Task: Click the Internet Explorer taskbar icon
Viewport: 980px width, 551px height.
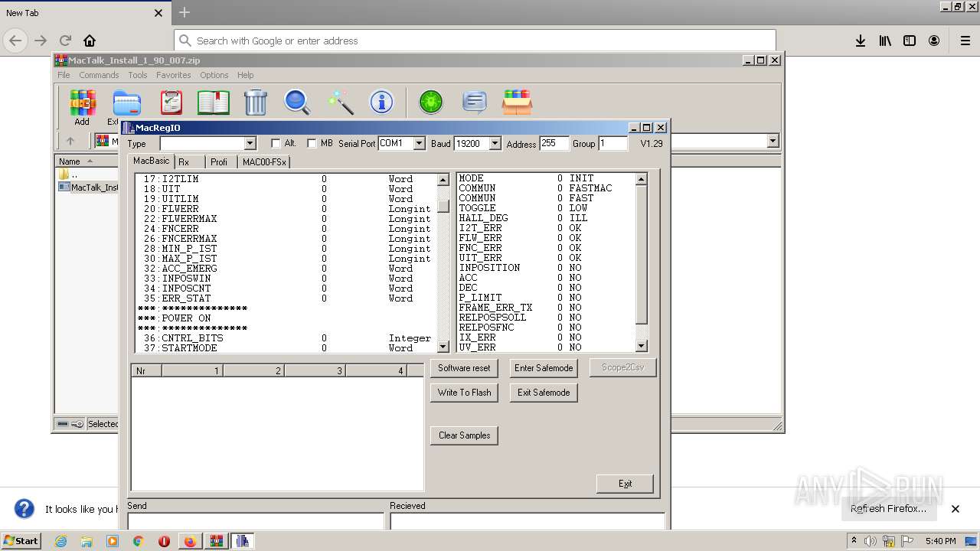Action: tap(60, 541)
